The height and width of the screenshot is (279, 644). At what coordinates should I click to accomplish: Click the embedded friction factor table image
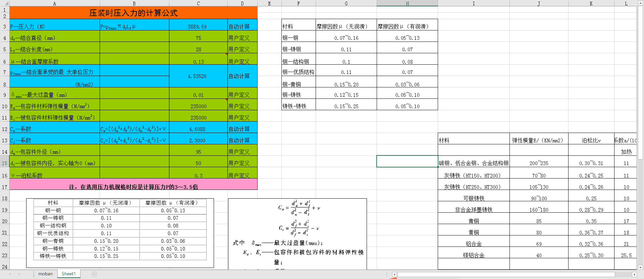tap(120, 233)
